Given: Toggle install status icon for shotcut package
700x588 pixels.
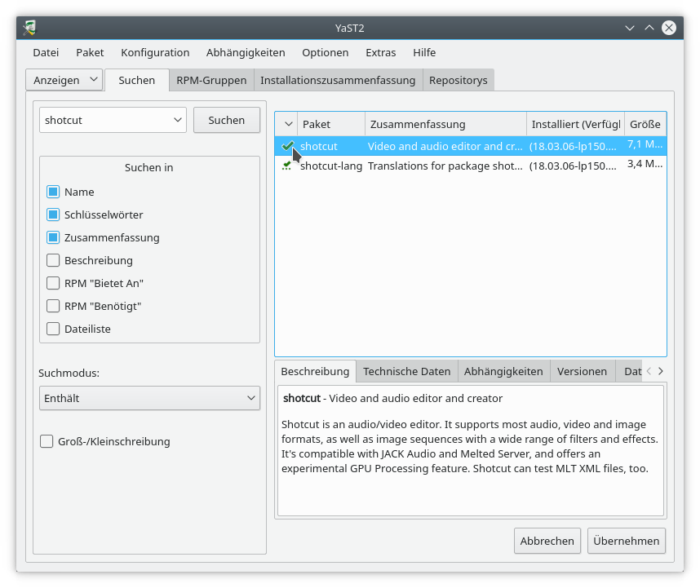Looking at the screenshot, I should (x=288, y=146).
